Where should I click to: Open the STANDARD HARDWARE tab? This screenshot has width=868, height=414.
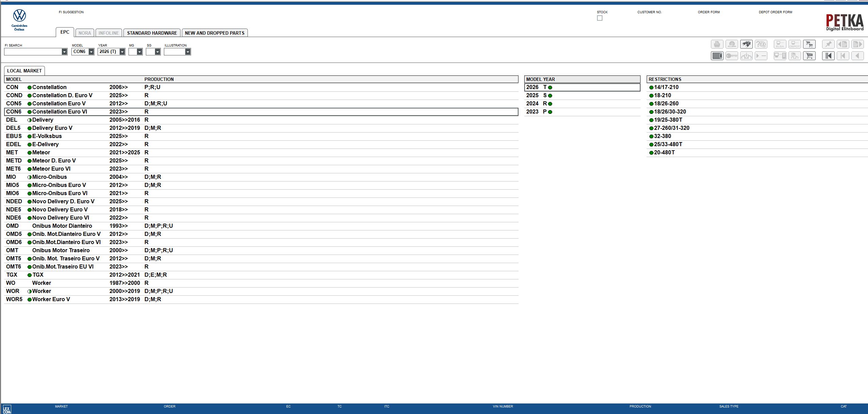point(152,33)
